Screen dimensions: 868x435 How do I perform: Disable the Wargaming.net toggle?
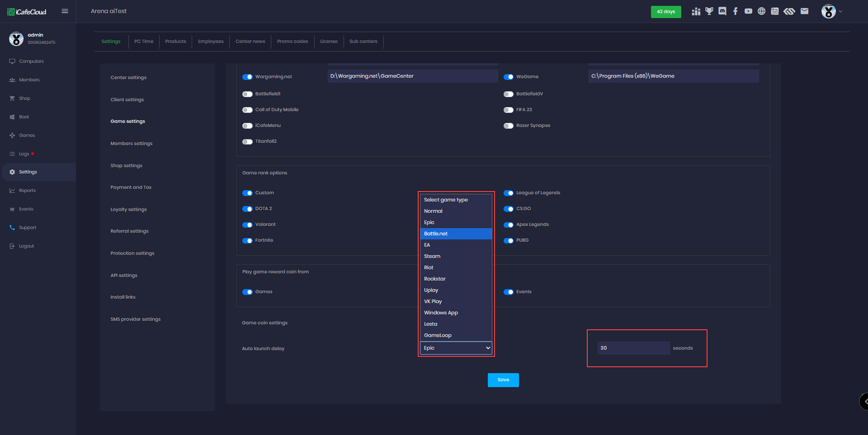coord(247,77)
